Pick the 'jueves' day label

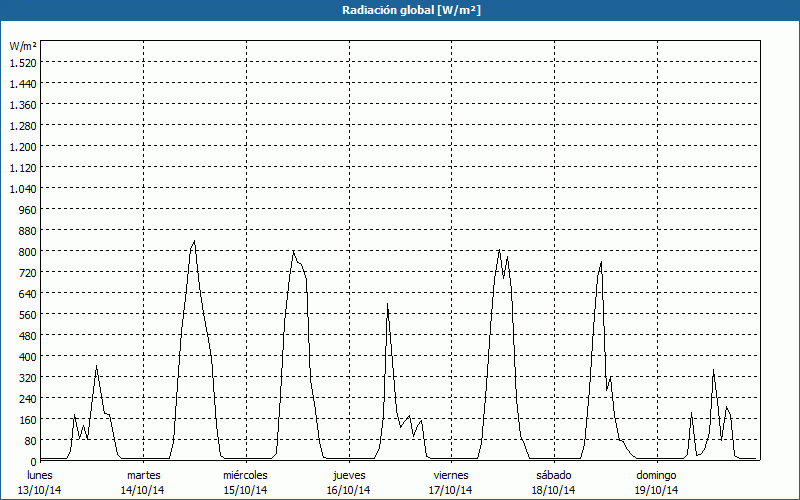point(348,475)
